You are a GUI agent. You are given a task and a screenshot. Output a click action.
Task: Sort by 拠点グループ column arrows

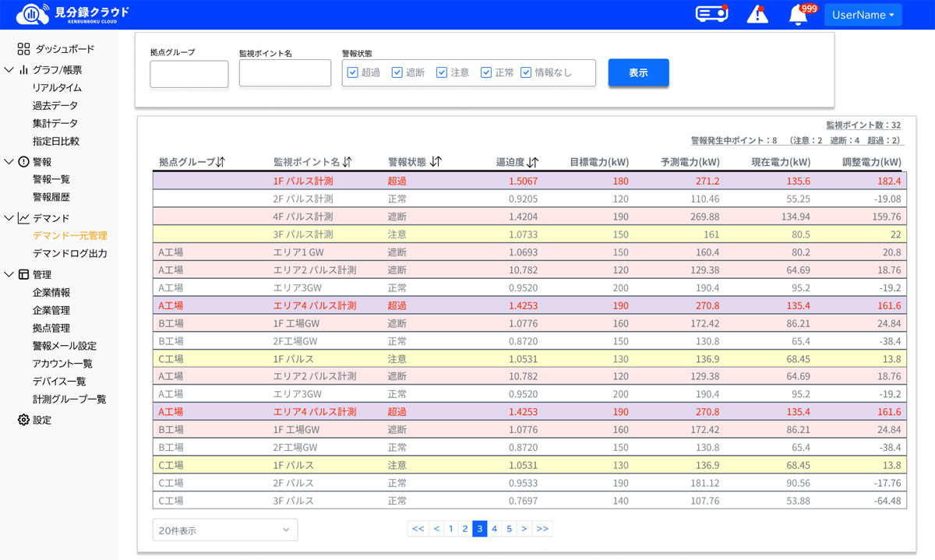pyautogui.click(x=221, y=162)
